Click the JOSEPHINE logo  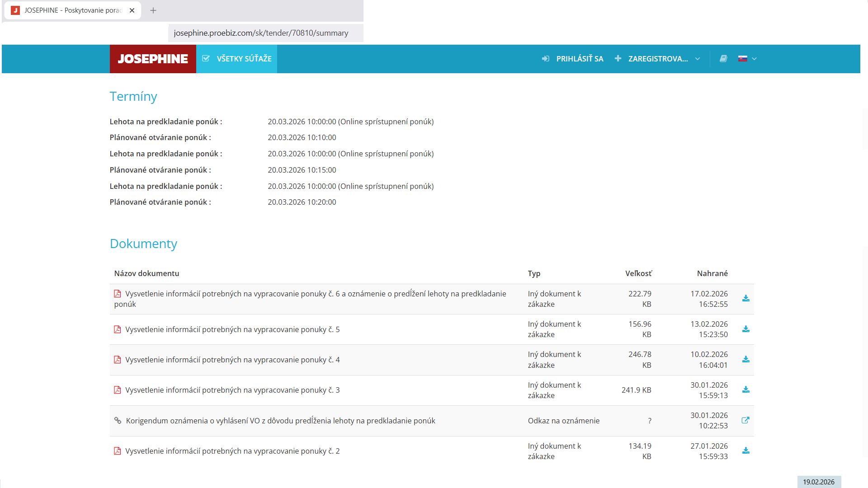(x=153, y=59)
